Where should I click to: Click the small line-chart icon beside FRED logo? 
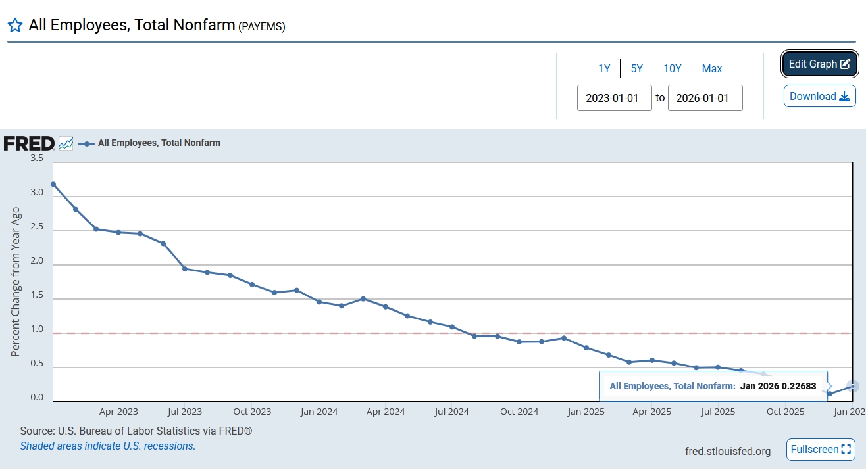point(66,143)
